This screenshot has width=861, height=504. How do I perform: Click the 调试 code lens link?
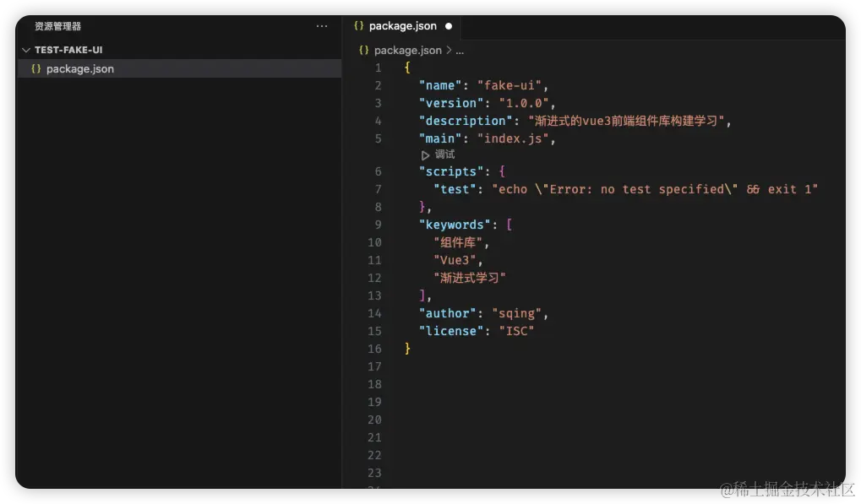444,154
